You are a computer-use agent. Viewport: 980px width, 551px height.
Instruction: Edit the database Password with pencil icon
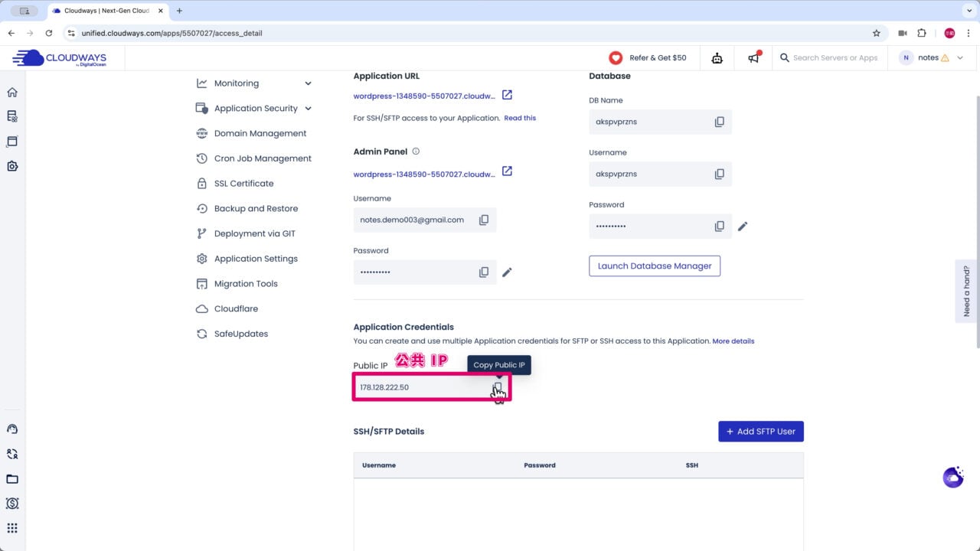[x=742, y=226]
